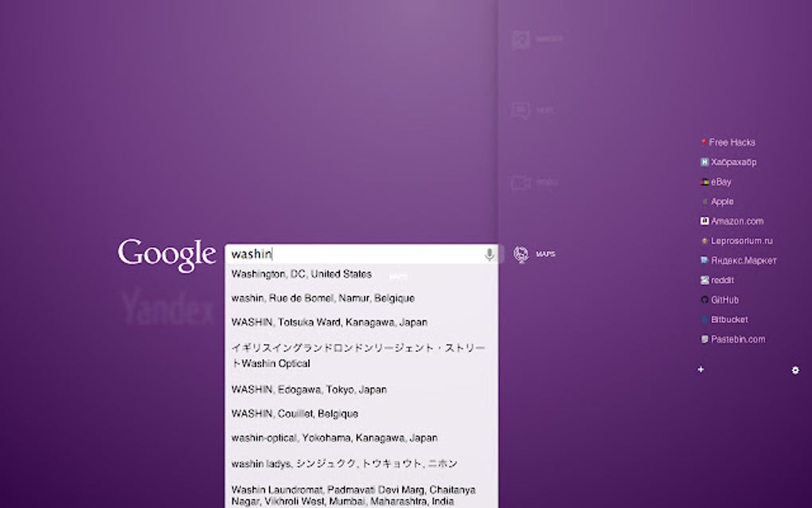Open the Free Hacks bookmark
This screenshot has width=812, height=508.
(x=728, y=143)
